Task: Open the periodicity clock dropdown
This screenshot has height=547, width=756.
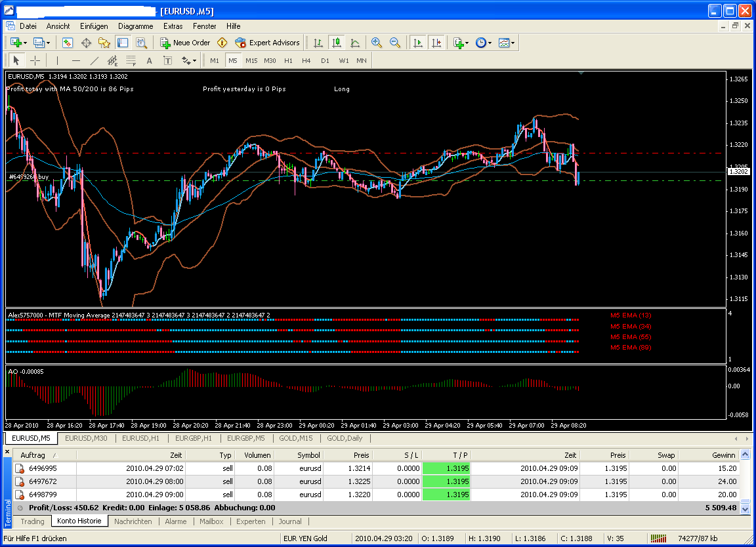Action: point(484,43)
